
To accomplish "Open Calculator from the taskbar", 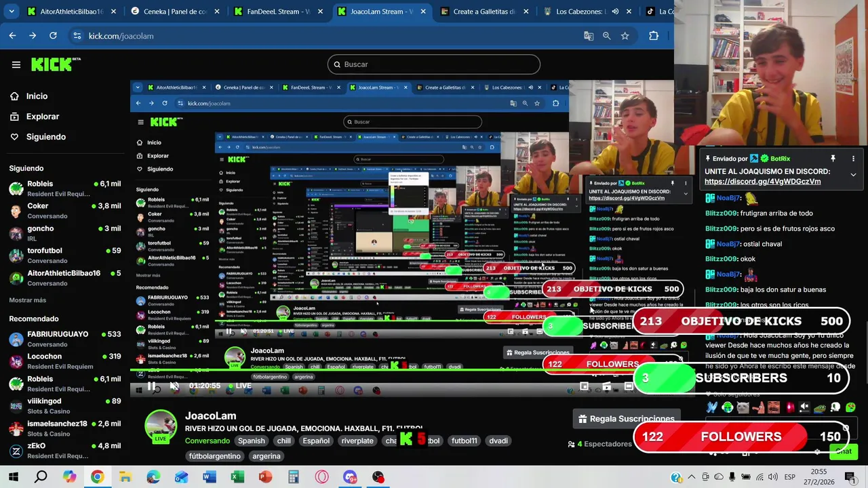I will click(293, 477).
